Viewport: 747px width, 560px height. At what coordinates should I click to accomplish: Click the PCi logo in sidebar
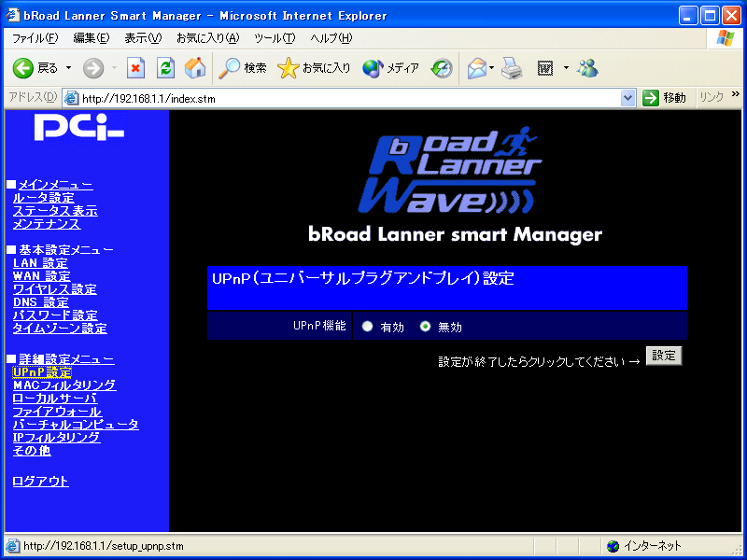[79, 127]
